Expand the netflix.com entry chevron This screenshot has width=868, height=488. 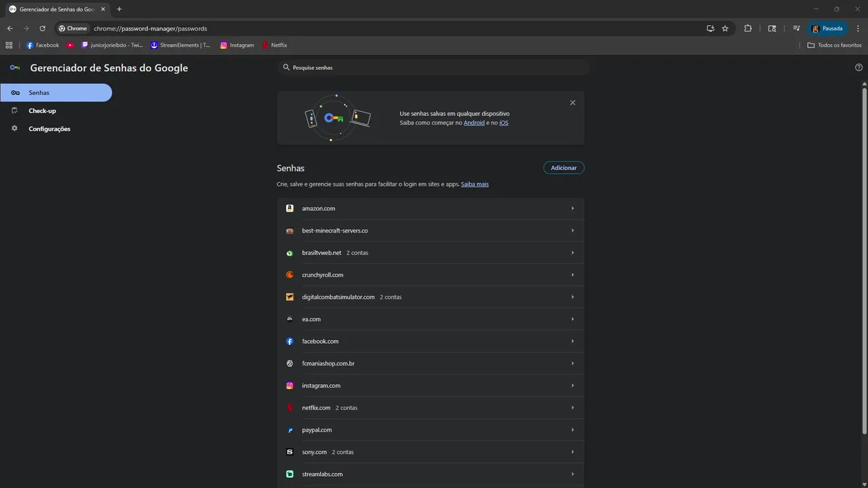coord(572,408)
